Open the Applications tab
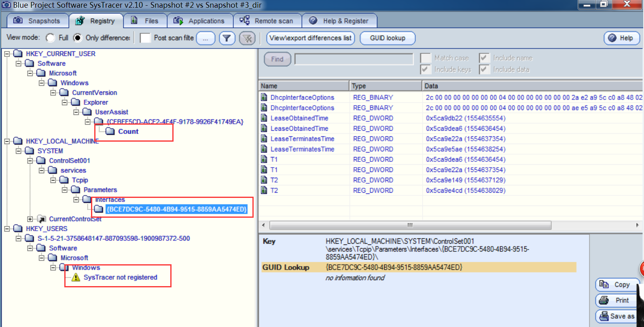 pos(200,21)
